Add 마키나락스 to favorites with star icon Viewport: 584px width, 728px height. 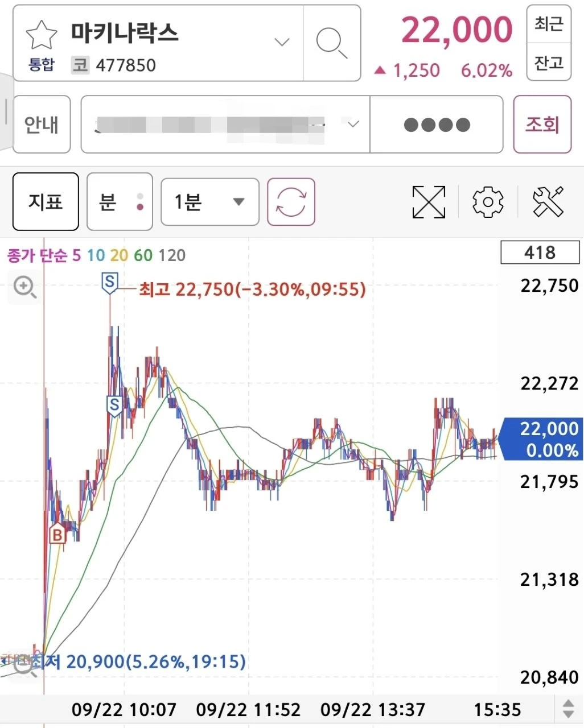point(42,35)
